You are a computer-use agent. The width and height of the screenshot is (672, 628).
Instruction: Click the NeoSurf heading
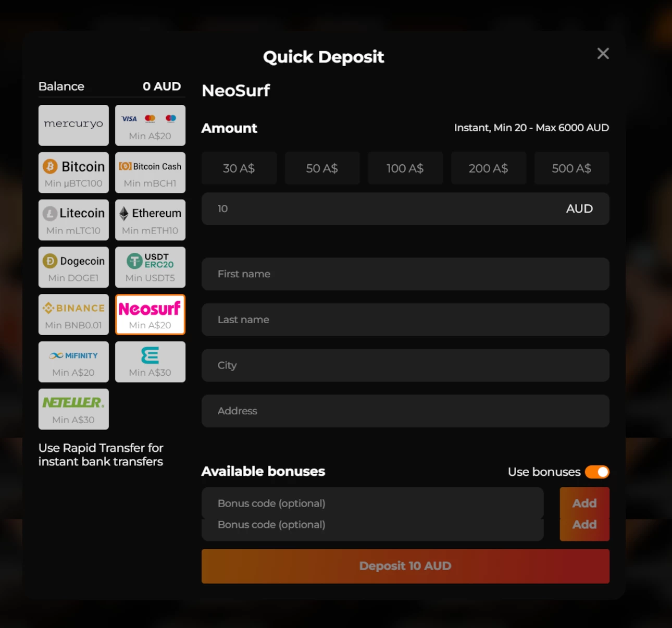click(x=236, y=91)
